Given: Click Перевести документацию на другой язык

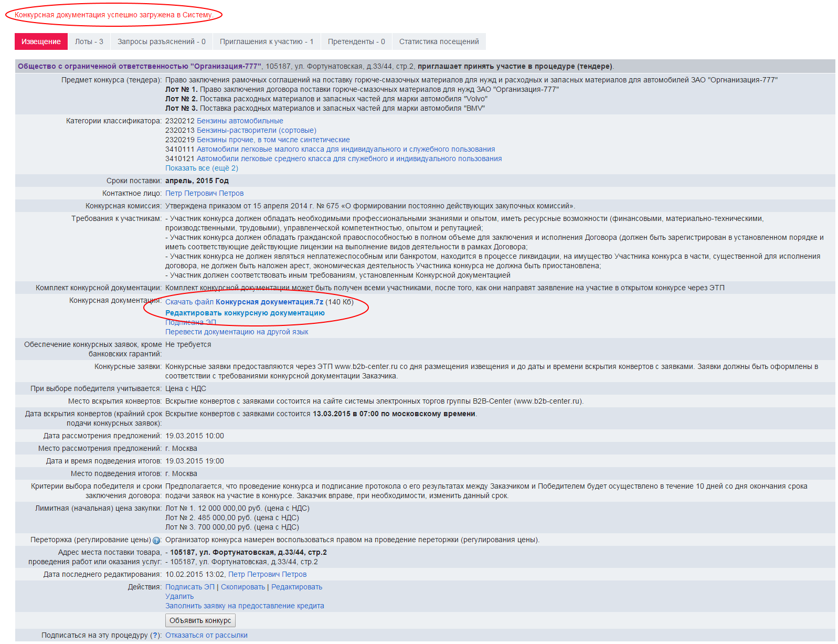Looking at the screenshot, I should tap(237, 332).
